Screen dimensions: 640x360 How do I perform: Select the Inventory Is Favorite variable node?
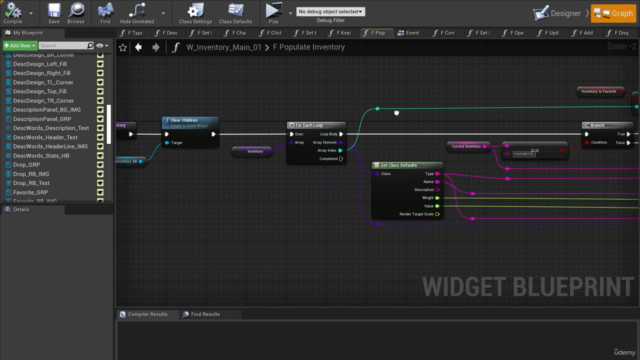(600, 91)
